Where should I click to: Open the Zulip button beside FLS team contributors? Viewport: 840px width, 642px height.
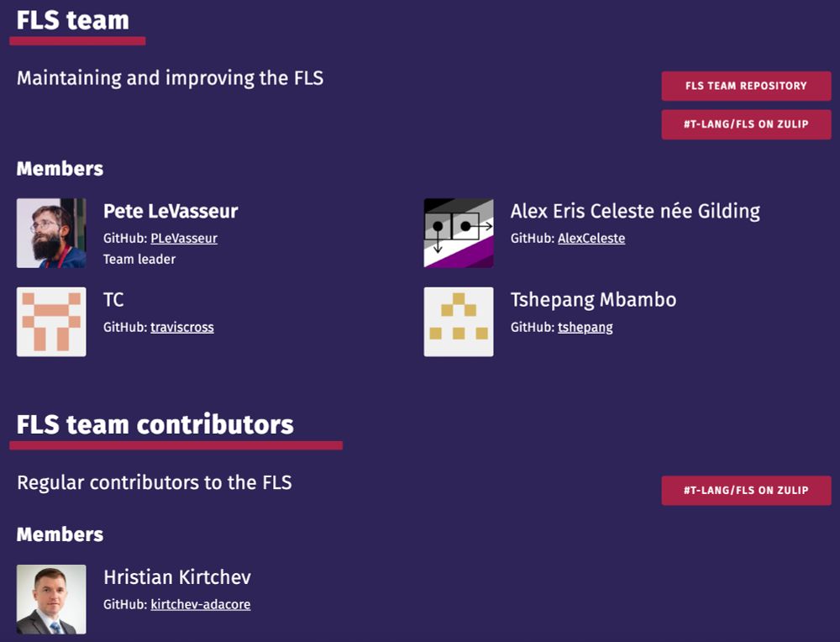click(746, 490)
